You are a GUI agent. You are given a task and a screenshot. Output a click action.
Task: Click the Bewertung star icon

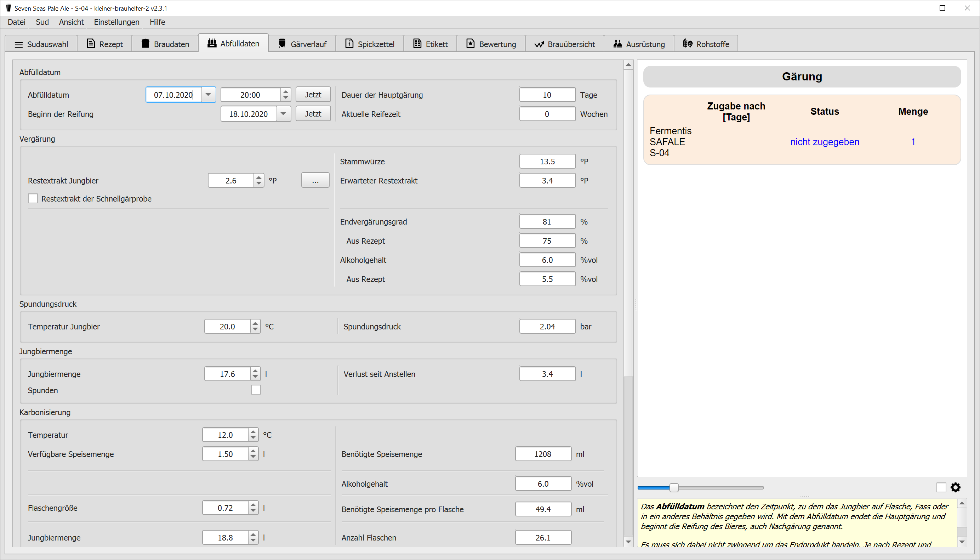(471, 44)
